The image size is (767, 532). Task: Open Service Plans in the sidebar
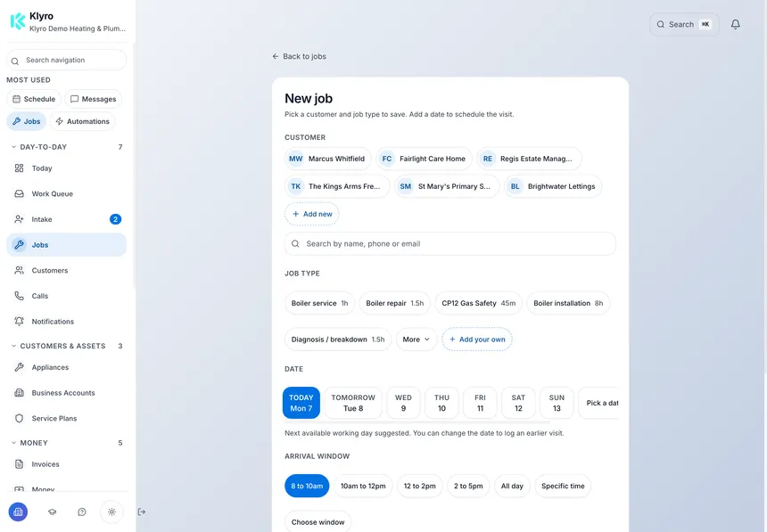[x=67, y=418]
